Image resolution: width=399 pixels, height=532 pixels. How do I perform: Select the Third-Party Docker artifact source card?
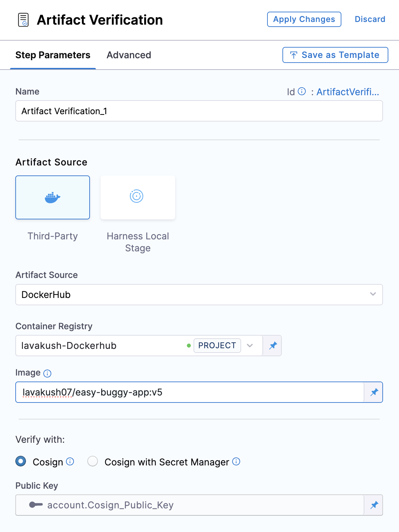53,197
